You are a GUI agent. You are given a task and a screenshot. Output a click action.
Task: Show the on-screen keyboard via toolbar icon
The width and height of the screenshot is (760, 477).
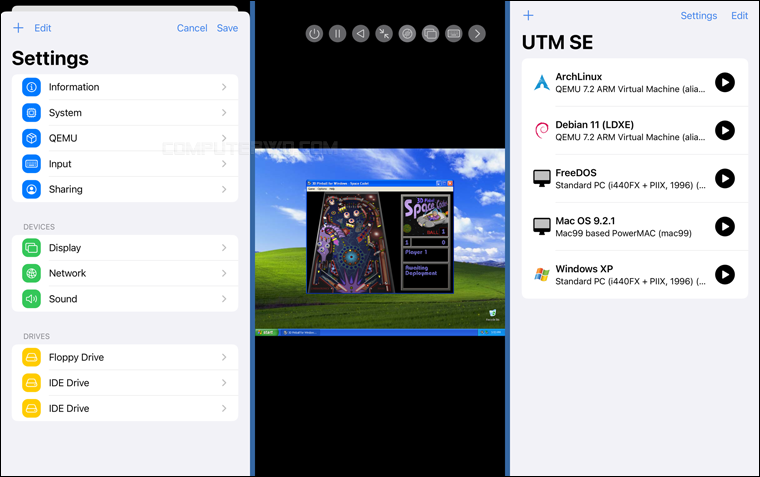click(454, 34)
